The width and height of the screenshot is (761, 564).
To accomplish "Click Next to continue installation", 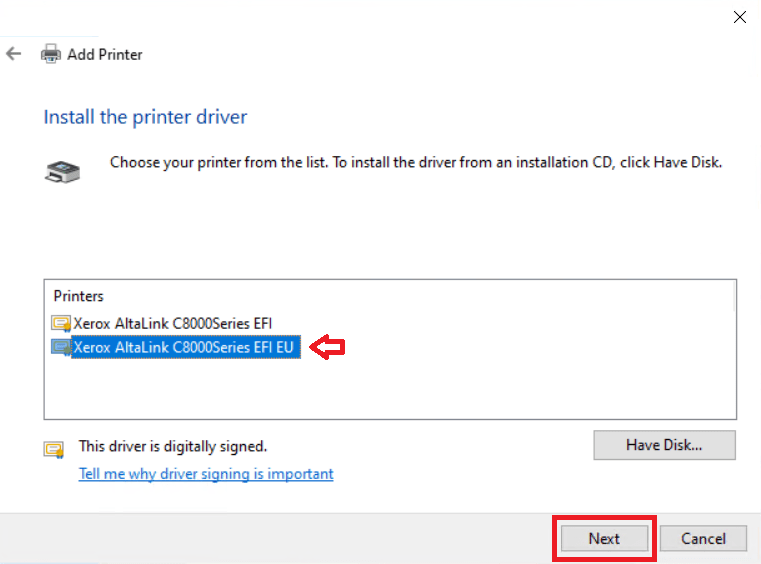I will tap(604, 538).
